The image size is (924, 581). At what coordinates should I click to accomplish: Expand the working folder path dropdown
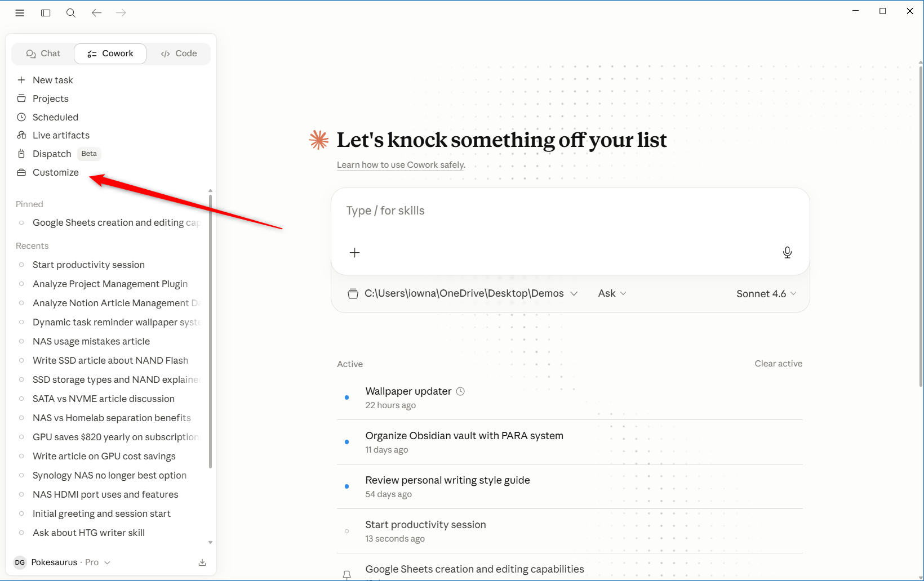[463, 293]
